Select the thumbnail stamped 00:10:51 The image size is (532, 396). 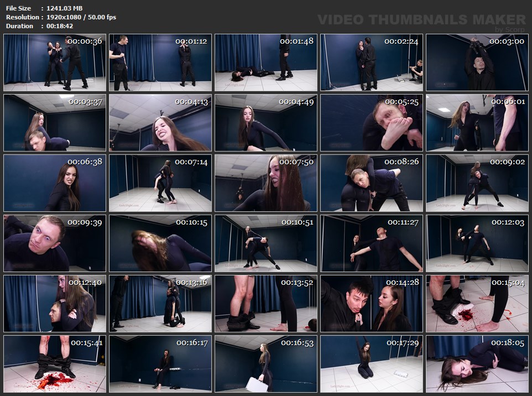click(266, 243)
